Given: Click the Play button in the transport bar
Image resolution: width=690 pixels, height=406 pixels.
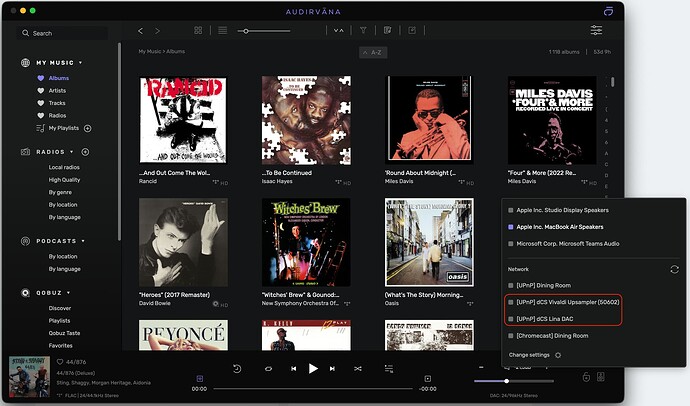Looking at the screenshot, I should coord(313,368).
